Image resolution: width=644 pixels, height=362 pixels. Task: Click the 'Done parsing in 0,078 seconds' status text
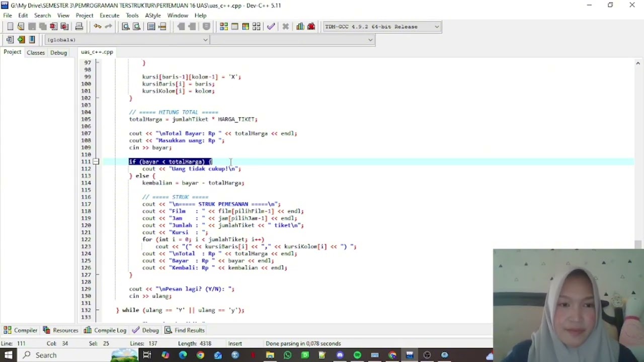click(x=303, y=343)
